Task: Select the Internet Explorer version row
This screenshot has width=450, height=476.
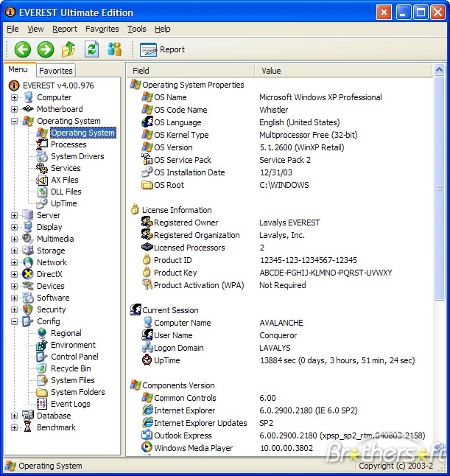Action: (279, 410)
